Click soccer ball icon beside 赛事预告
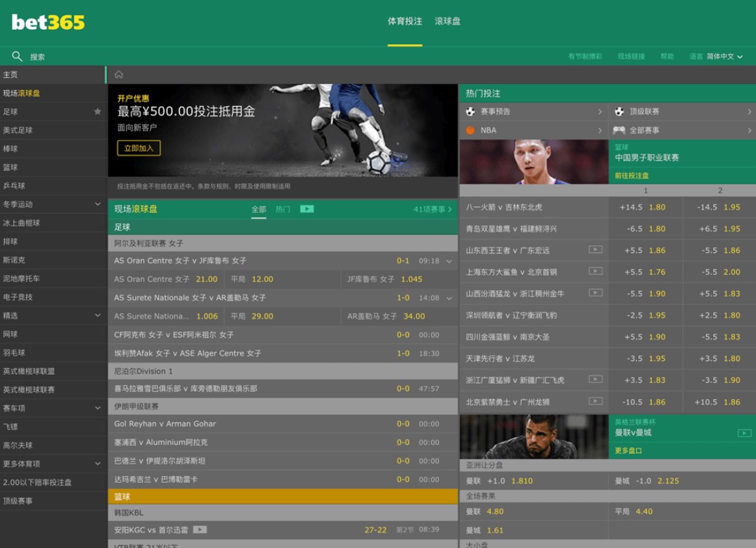756x548 pixels. (470, 112)
